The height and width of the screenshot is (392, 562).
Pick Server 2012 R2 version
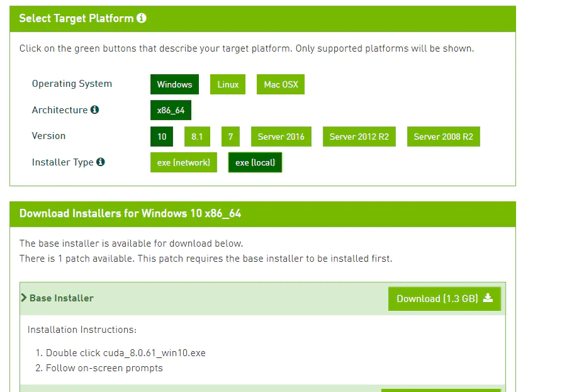(359, 137)
